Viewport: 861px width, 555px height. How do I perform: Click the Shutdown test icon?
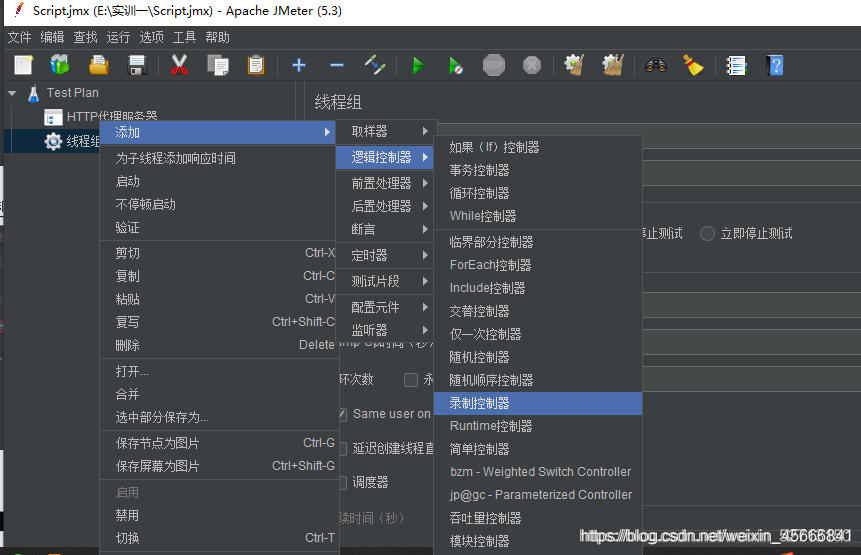point(532,65)
